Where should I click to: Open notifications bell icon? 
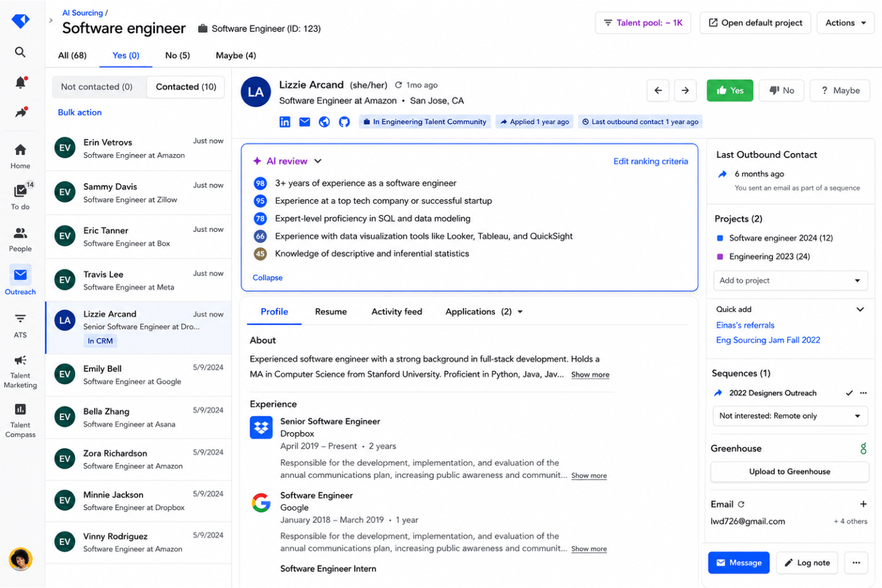click(20, 82)
